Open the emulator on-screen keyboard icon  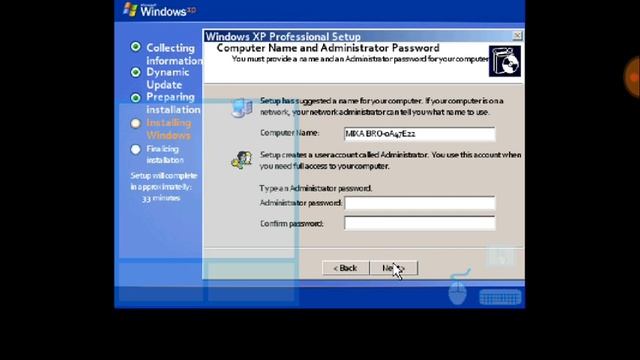coord(500,297)
